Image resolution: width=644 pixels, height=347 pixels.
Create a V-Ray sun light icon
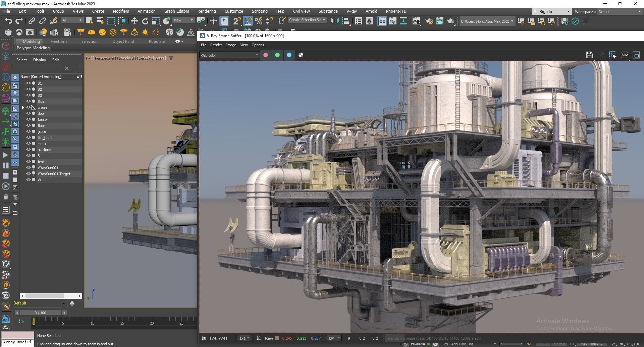point(145,32)
